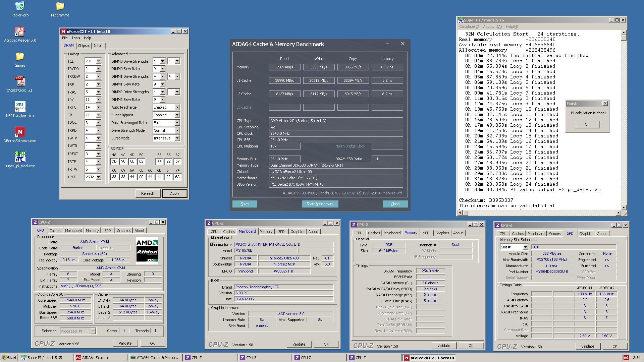The image size is (644, 362).
Task: Open Caches tab in CPU-Z CPU window
Action: point(55,231)
